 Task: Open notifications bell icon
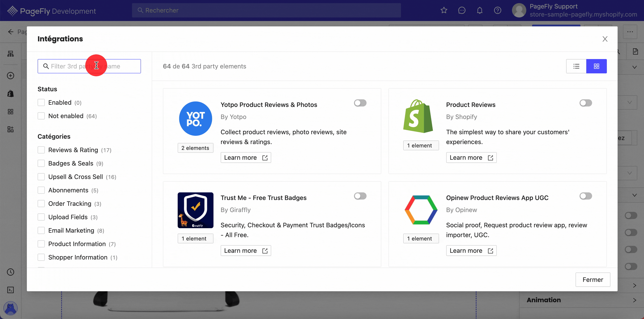(480, 10)
